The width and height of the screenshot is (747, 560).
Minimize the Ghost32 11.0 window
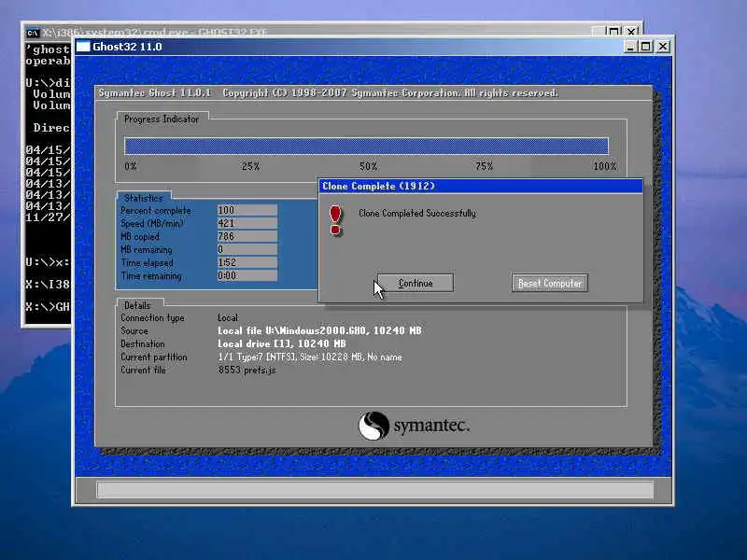click(629, 47)
